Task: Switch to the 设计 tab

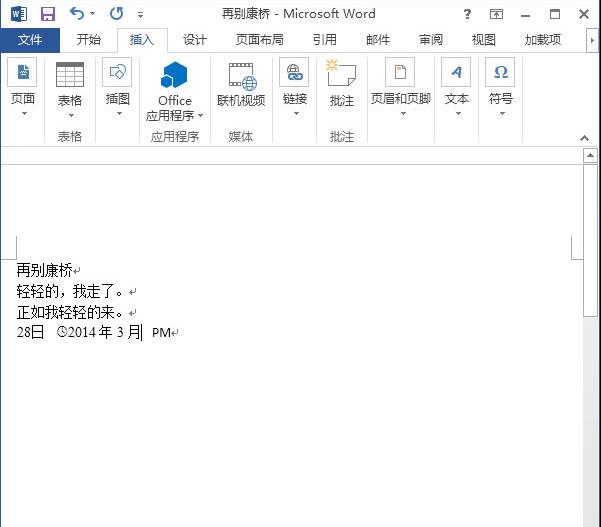Action: point(195,40)
